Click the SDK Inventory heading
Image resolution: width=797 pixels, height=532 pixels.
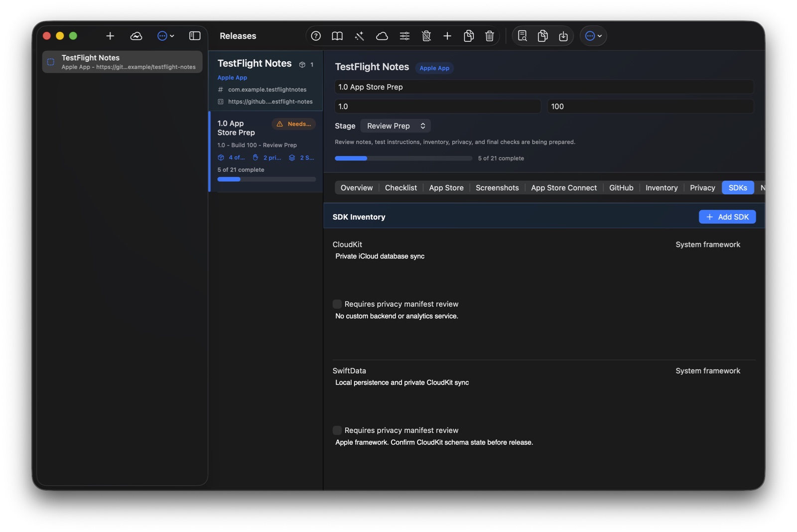[x=359, y=217]
